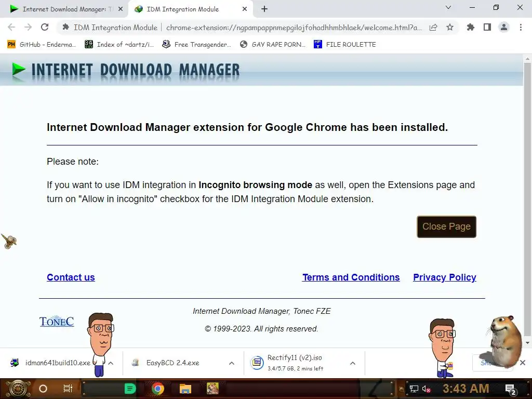
Task: Go forward to the next page
Action: click(28, 27)
